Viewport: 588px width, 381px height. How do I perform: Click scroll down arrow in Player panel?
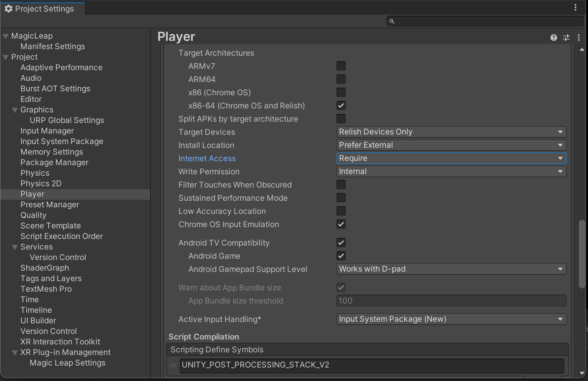point(582,373)
